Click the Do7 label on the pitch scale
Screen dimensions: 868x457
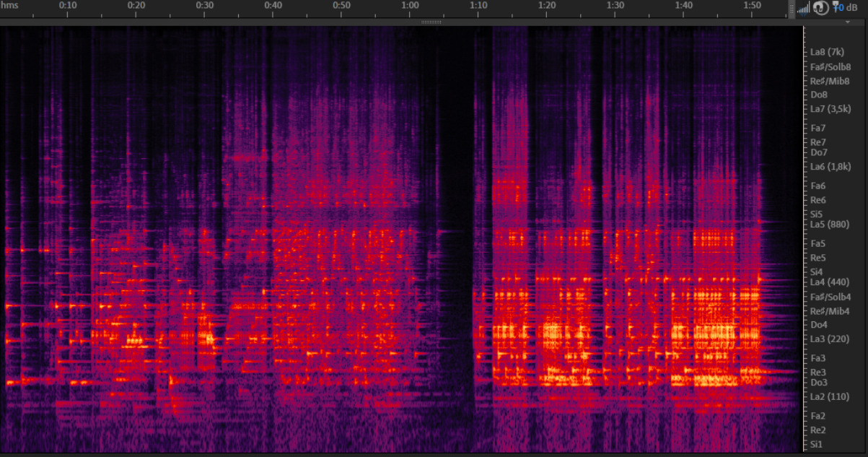(819, 152)
